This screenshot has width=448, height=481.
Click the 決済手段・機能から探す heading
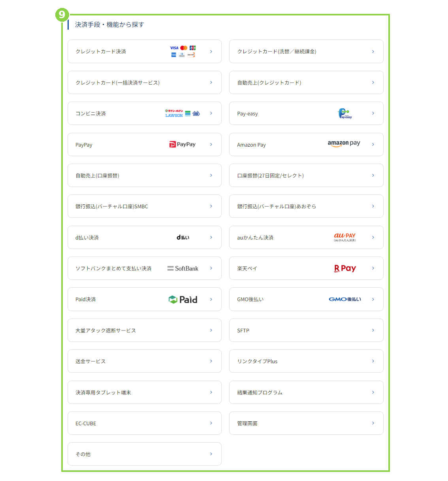(109, 25)
